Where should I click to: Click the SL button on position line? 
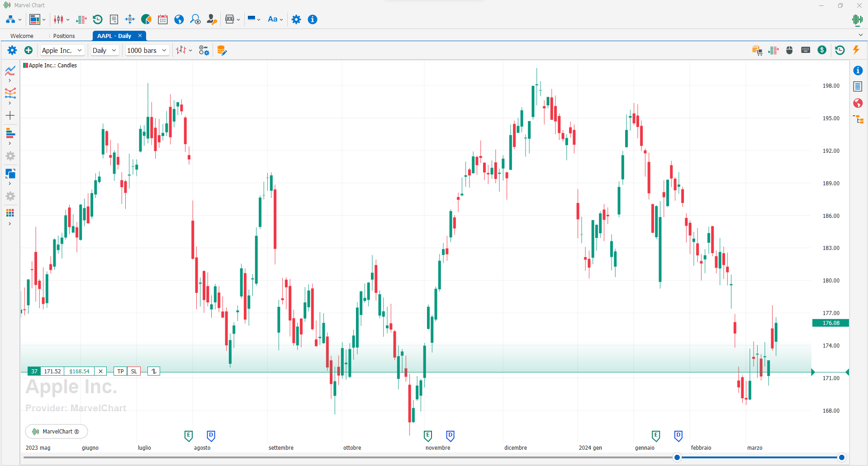134,372
